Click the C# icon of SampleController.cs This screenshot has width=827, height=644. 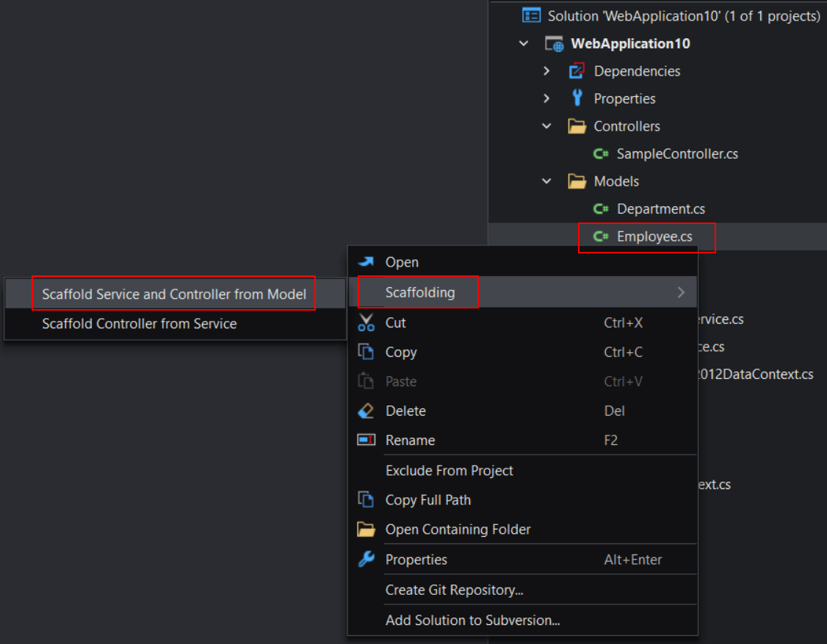point(601,154)
